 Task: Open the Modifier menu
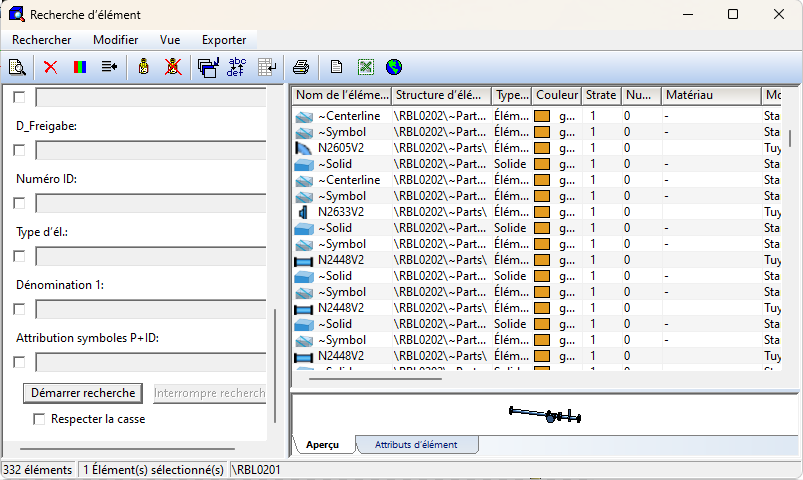[116, 40]
